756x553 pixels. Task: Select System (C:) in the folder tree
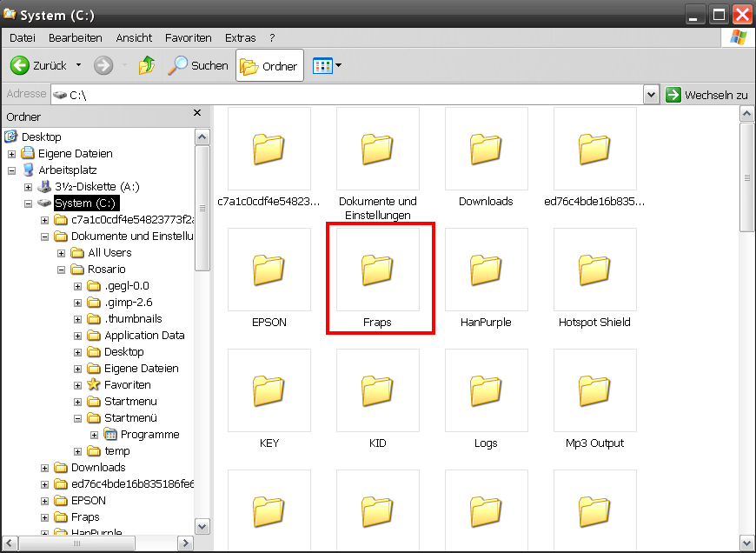pos(85,203)
